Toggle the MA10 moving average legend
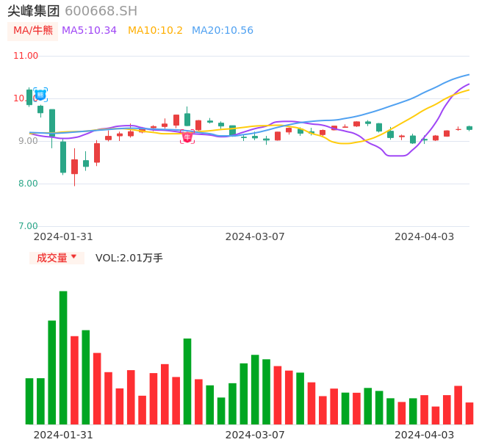Viewport: 504px width, 445px height. coord(155,31)
